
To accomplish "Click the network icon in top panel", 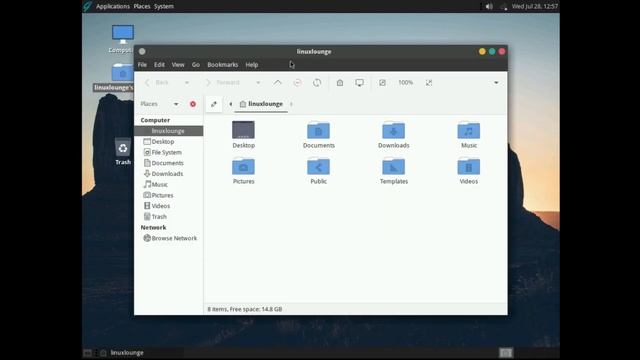I will click(503, 6).
